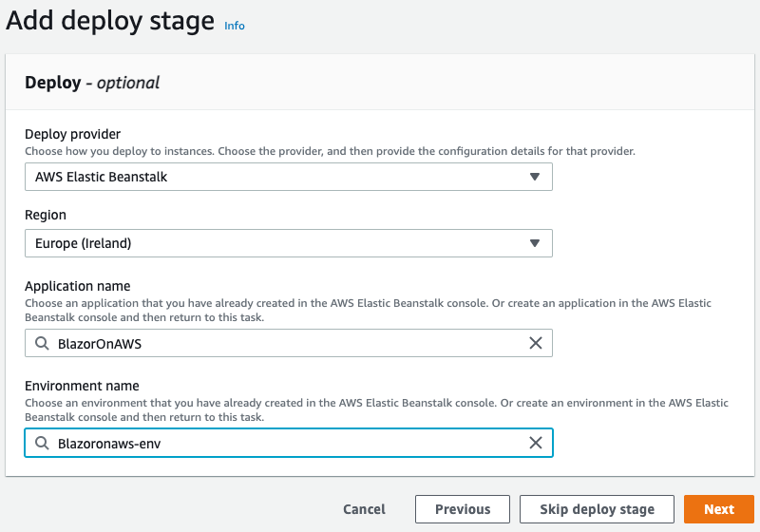
Task: Cancel the pipeline creation
Action: pyautogui.click(x=364, y=509)
